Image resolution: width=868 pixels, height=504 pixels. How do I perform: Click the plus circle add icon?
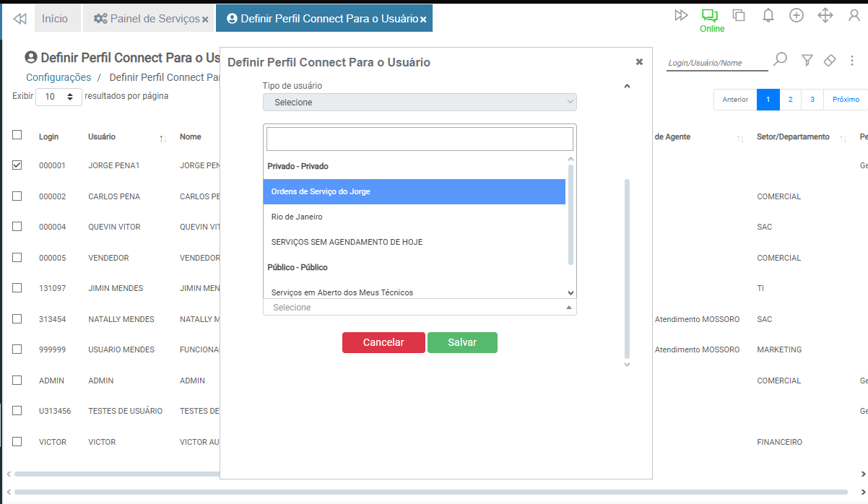tap(797, 16)
